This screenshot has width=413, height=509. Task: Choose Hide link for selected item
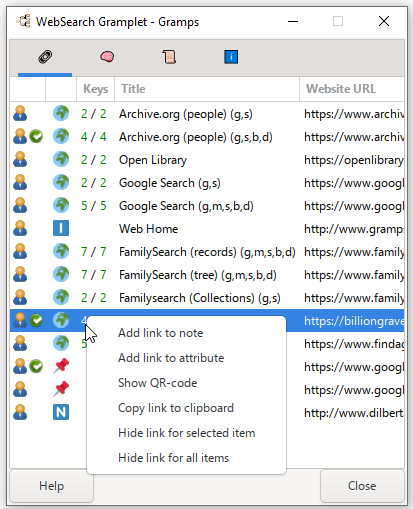click(x=187, y=433)
